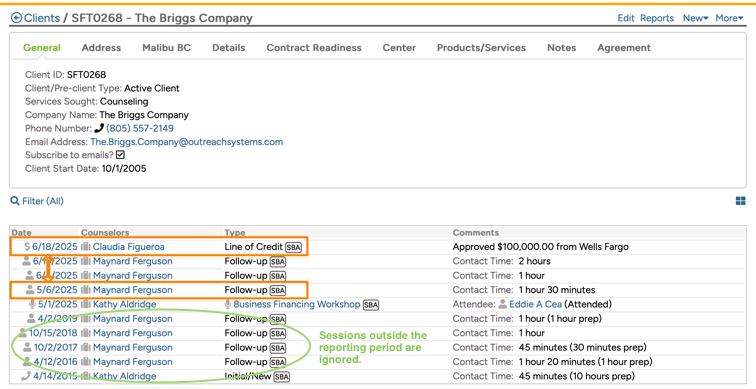
Task: Open the 10/2/2017 session date link
Action: coord(55,348)
